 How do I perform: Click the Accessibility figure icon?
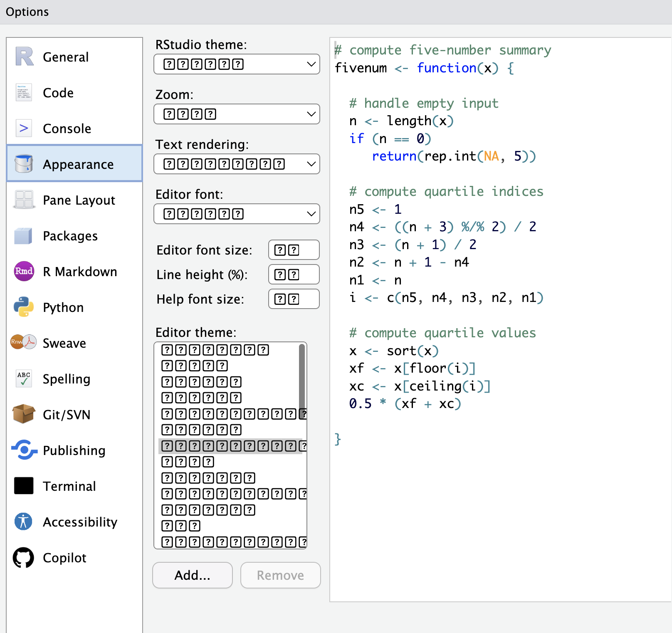coord(24,522)
